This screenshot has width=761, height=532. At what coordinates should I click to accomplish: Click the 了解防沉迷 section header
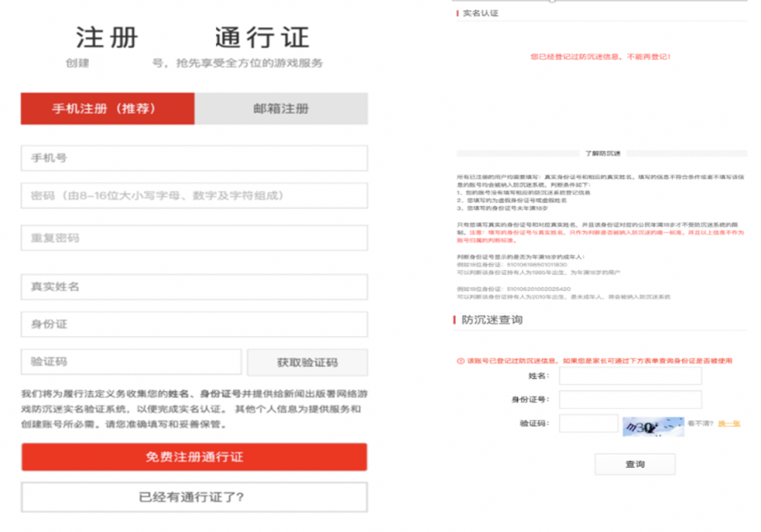602,153
